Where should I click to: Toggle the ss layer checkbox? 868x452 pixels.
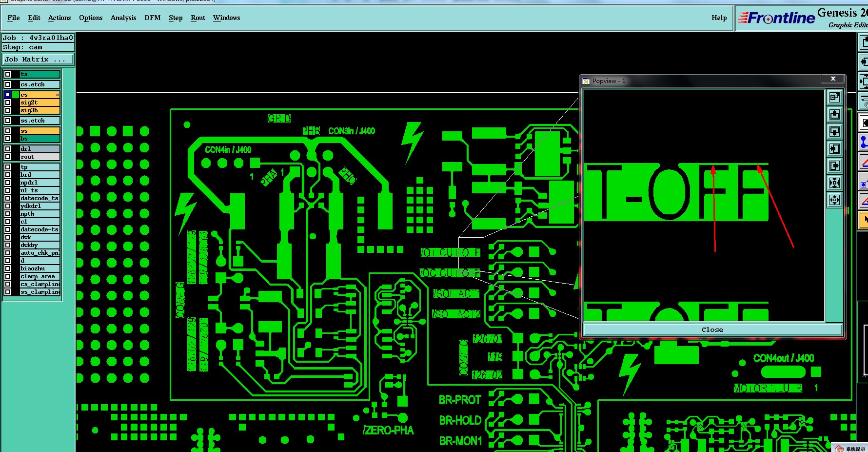coord(8,131)
